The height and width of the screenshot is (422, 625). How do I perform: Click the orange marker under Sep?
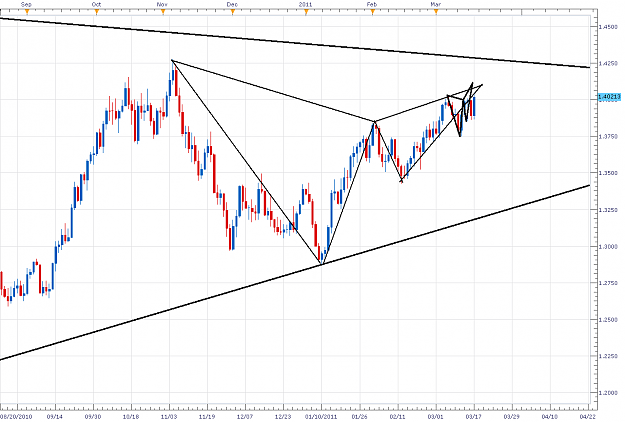27,12
